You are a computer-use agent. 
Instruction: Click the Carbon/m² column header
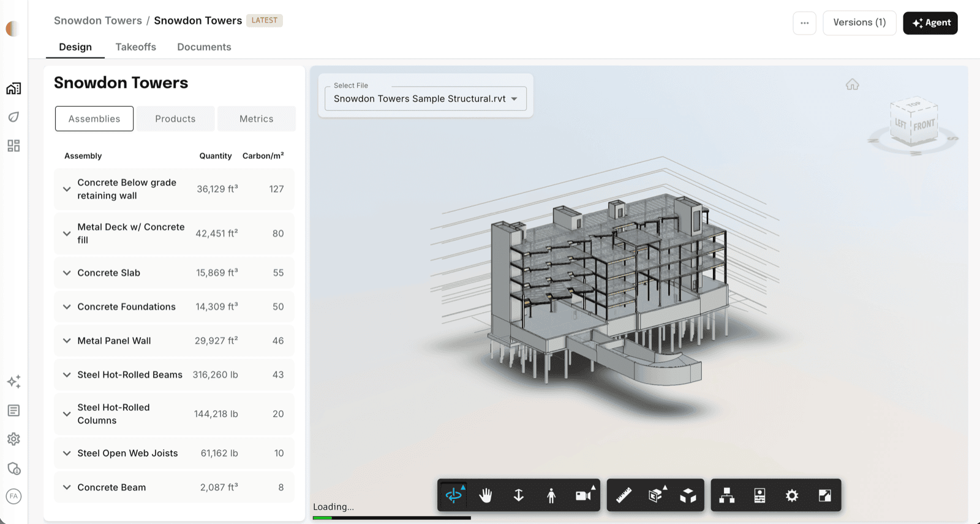[263, 156]
